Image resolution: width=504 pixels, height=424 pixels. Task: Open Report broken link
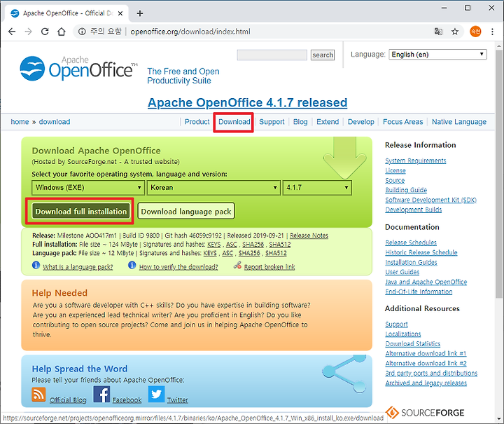(x=269, y=267)
